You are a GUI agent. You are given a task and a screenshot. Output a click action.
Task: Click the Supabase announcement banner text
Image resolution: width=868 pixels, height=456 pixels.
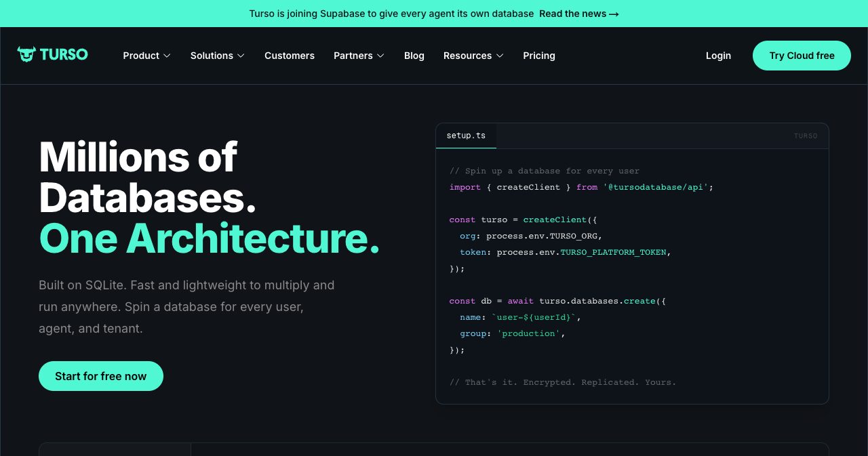pyautogui.click(x=391, y=14)
